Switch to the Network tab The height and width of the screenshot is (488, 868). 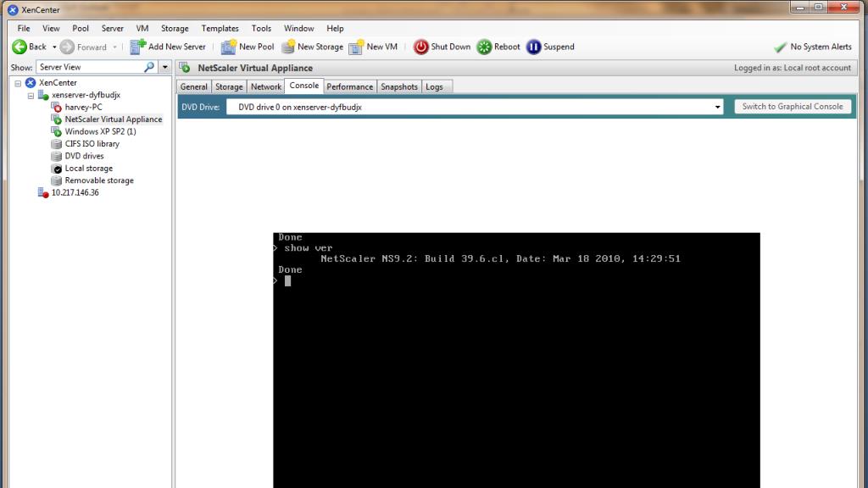[x=265, y=87]
